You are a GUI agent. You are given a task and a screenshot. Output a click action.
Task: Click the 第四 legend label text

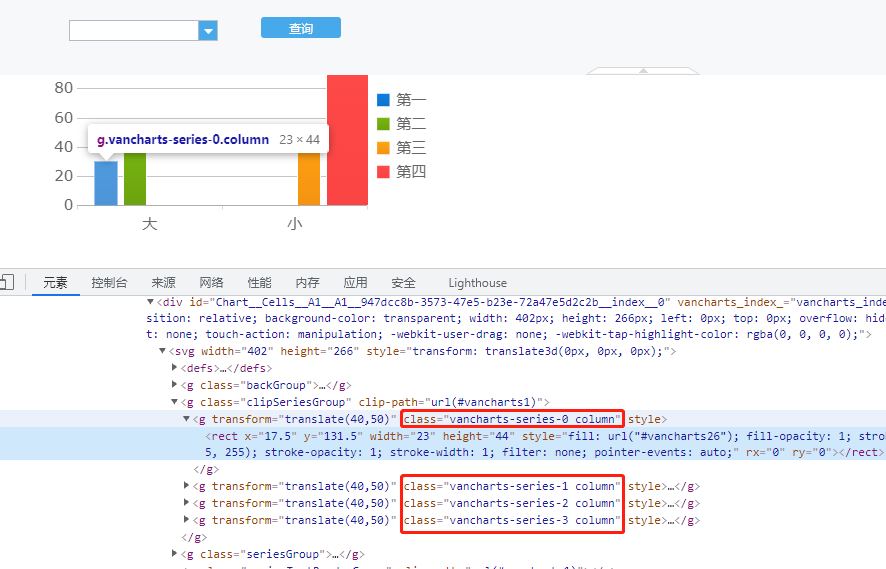click(x=411, y=172)
